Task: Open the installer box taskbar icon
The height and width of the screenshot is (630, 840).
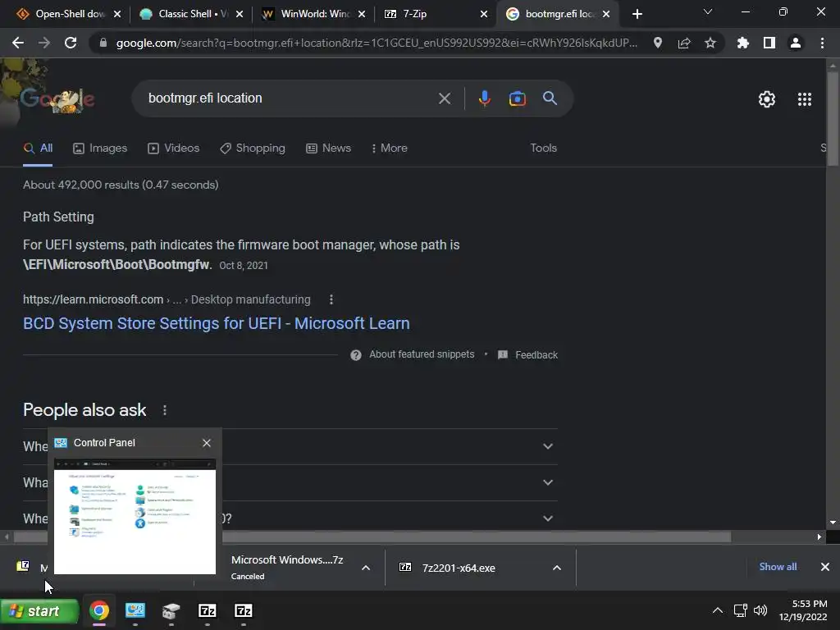Action: (x=171, y=610)
